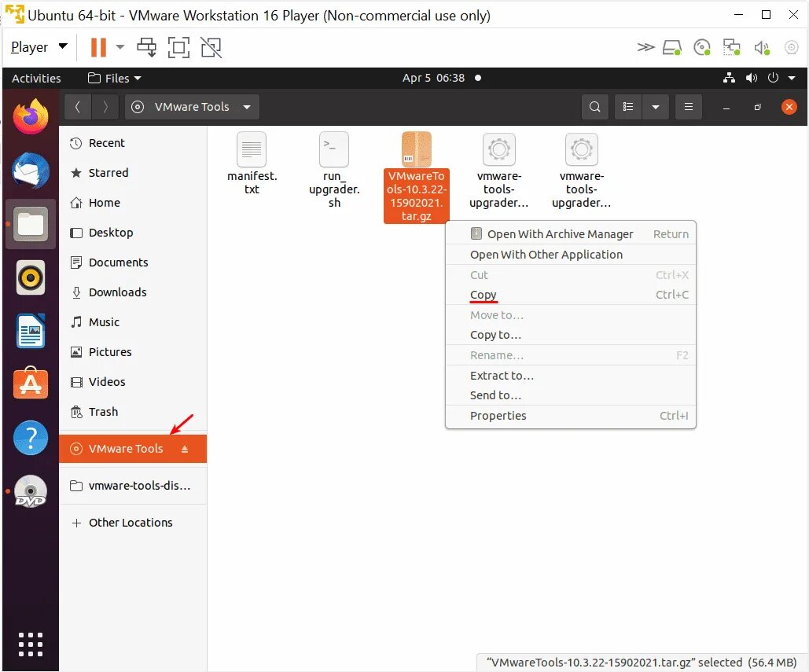This screenshot has height=672, width=809.
Task: Open Documents folder in sidebar
Action: [133, 263]
